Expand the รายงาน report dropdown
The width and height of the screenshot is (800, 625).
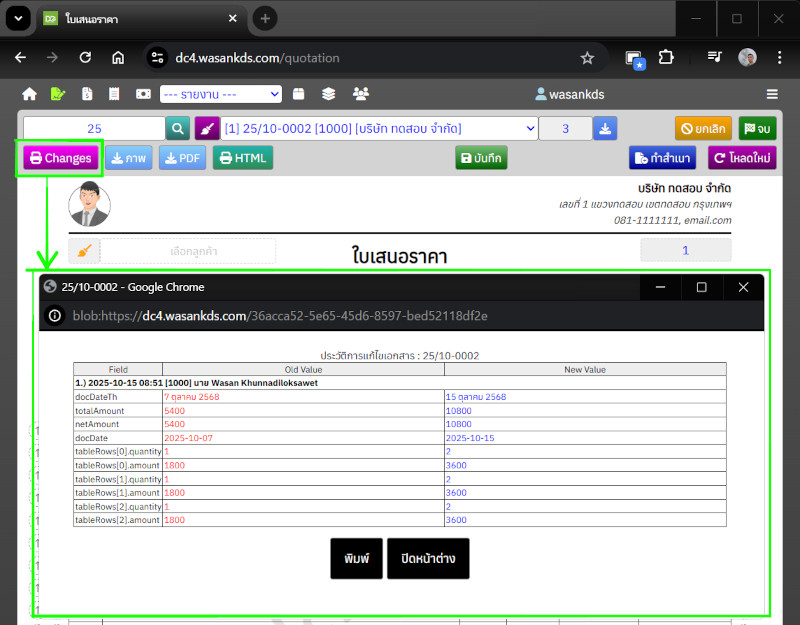pos(220,94)
